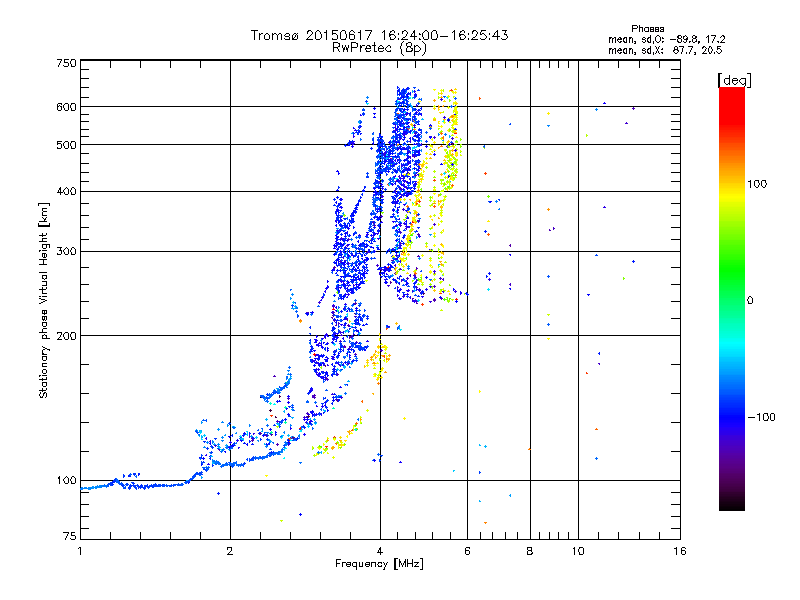Click the "Stationary phase Virtual Height [km]" label
This screenshot has width=800, height=600.
[x=44, y=300]
